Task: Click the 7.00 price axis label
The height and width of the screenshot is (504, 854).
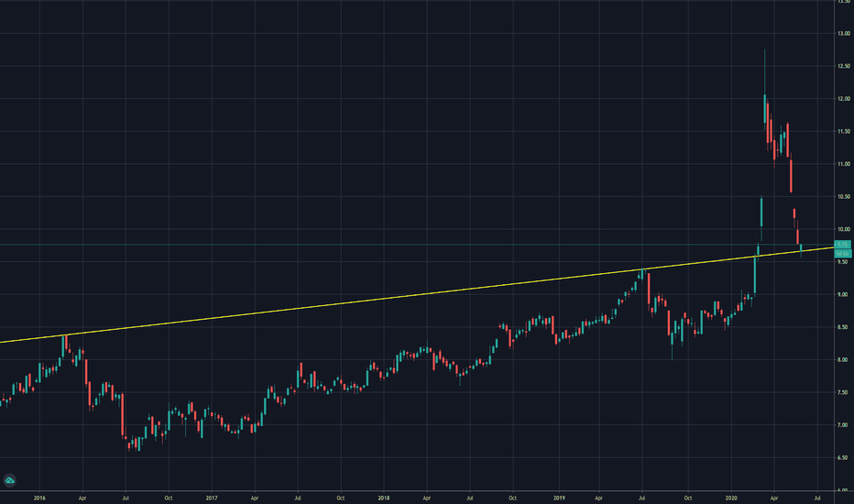Action: pos(844,425)
